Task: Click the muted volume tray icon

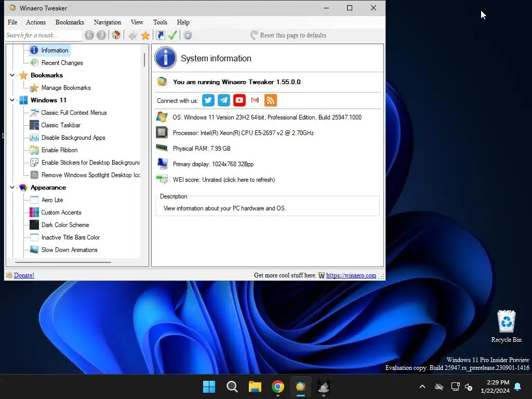Action: pyautogui.click(x=469, y=387)
